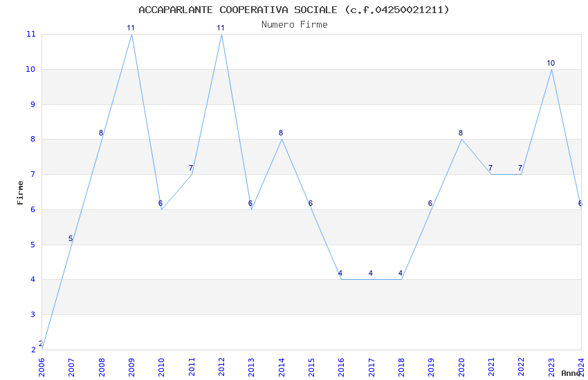588x380 pixels.
Task: Click the 2021 year label
Action: click(x=491, y=367)
